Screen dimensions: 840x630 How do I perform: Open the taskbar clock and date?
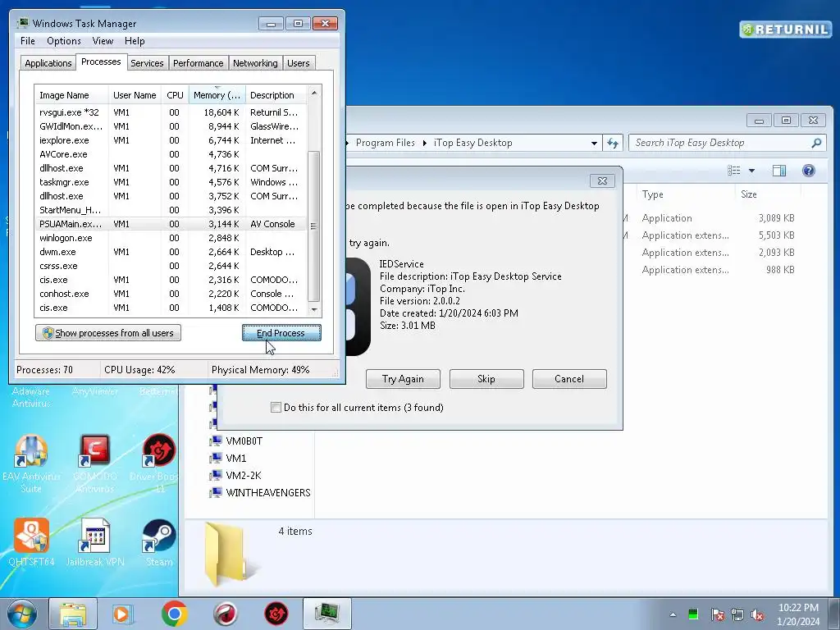pos(798,614)
